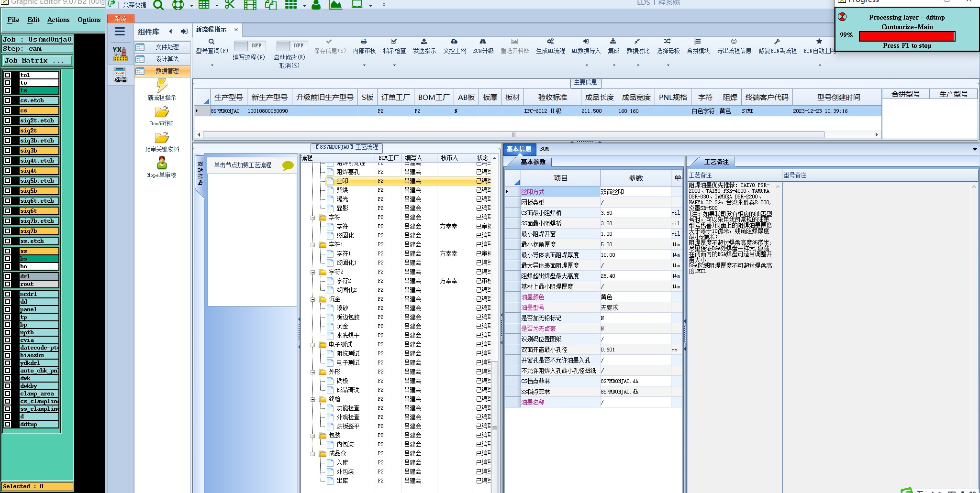
Task: Select the 8S7MD0NJA0 row in main grid
Action: click(538, 111)
